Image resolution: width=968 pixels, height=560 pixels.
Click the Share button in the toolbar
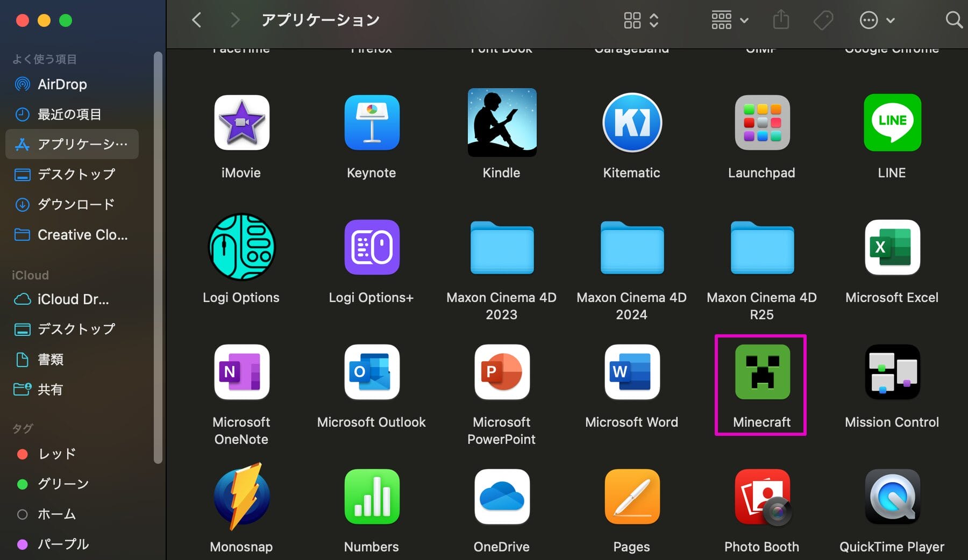coord(781,20)
